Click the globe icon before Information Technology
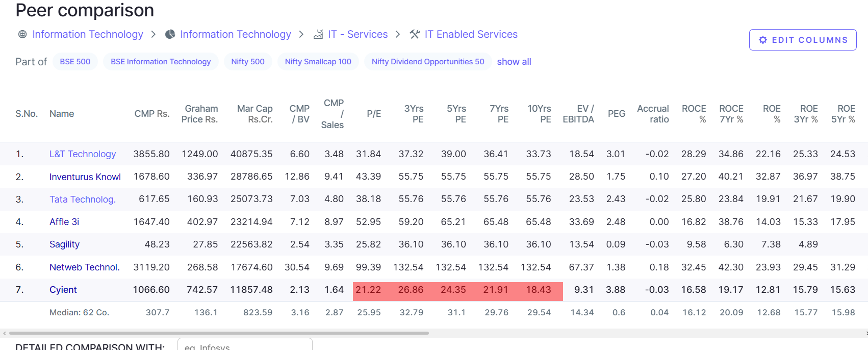 click(x=22, y=34)
